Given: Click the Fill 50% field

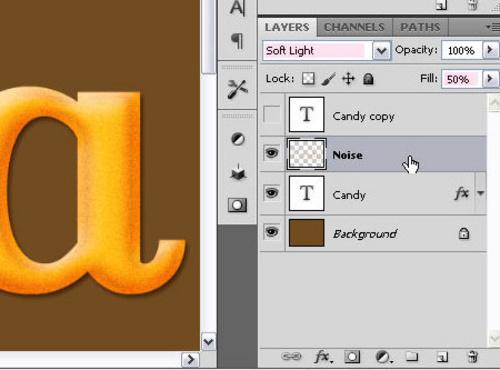Looking at the screenshot, I should (462, 79).
